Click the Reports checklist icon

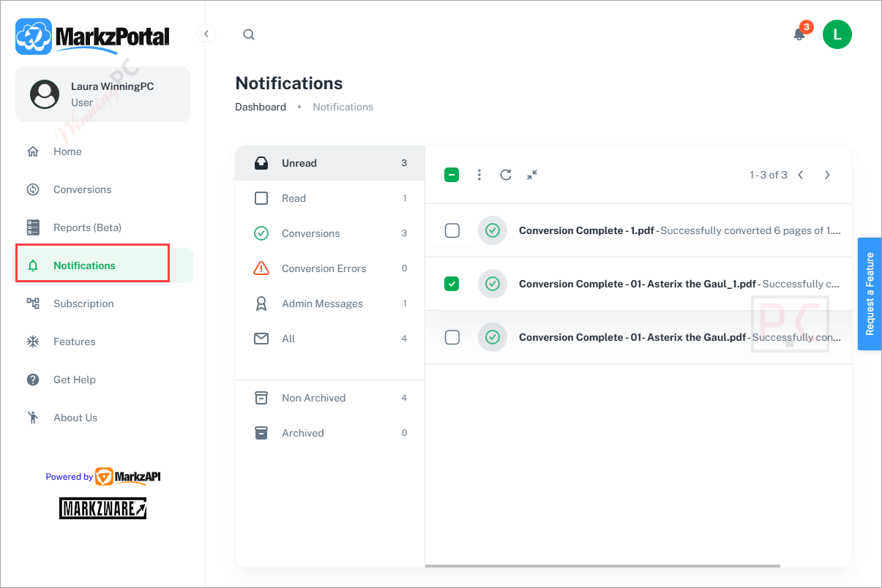pos(33,227)
